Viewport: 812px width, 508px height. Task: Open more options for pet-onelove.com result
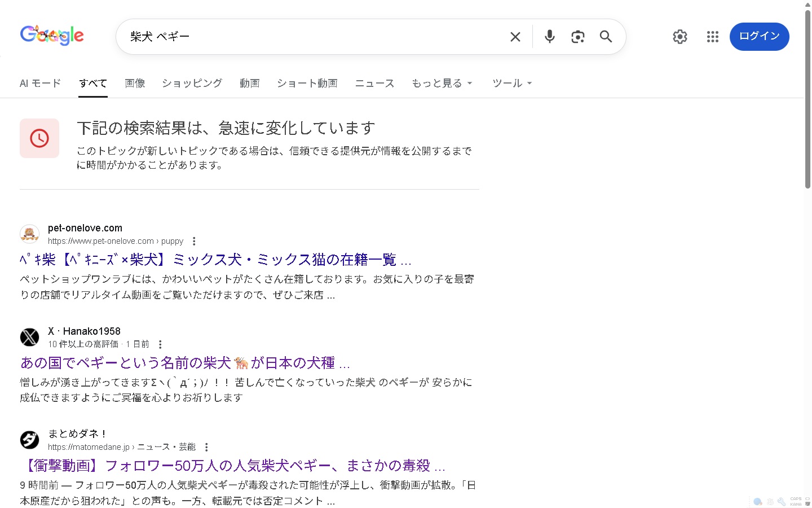[194, 242]
